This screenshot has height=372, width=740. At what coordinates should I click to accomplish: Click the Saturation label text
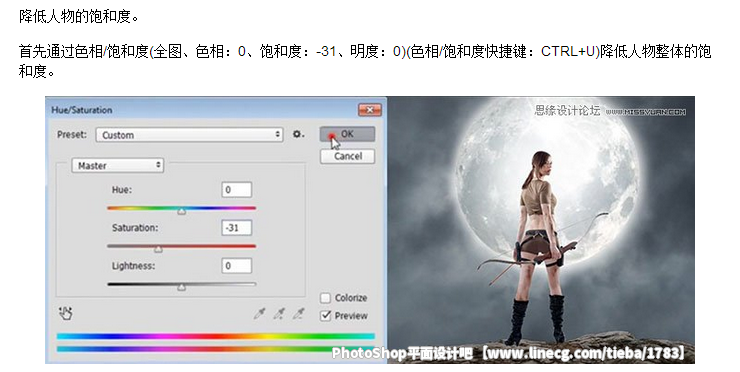coord(135,228)
